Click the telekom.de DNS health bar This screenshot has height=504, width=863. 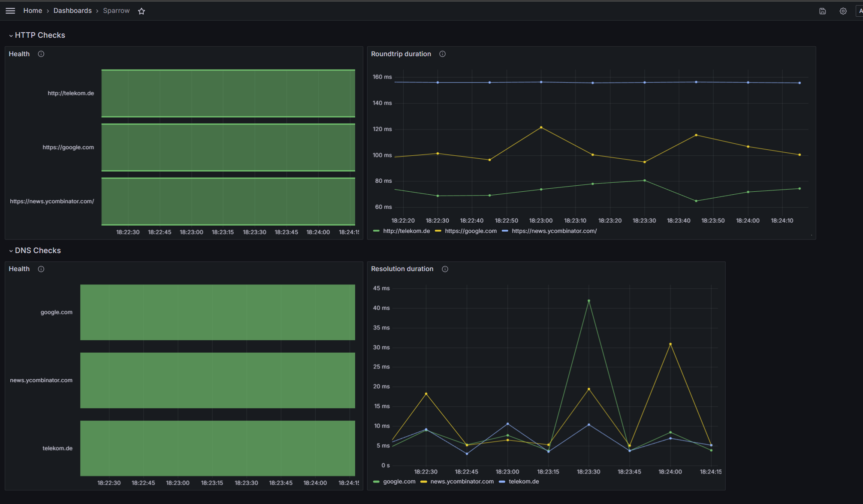point(217,448)
